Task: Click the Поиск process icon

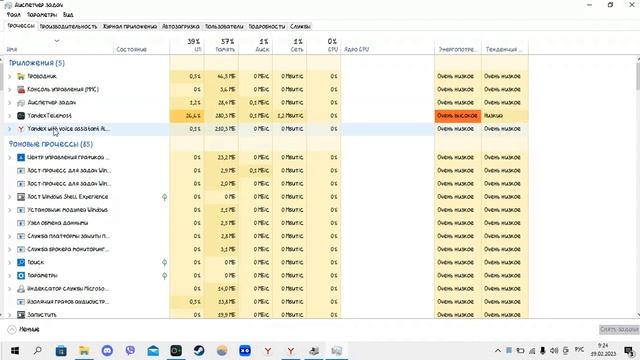Action: (21, 262)
